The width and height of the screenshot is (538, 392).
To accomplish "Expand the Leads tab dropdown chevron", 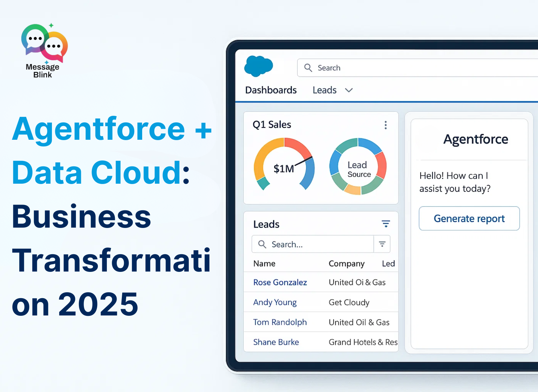I will (x=349, y=90).
